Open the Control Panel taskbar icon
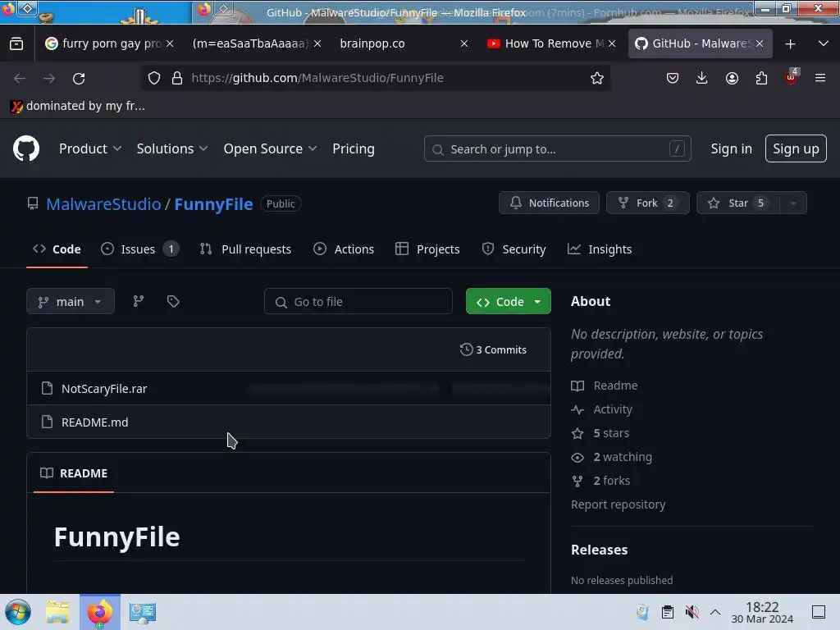The width and height of the screenshot is (840, 630). [x=143, y=612]
